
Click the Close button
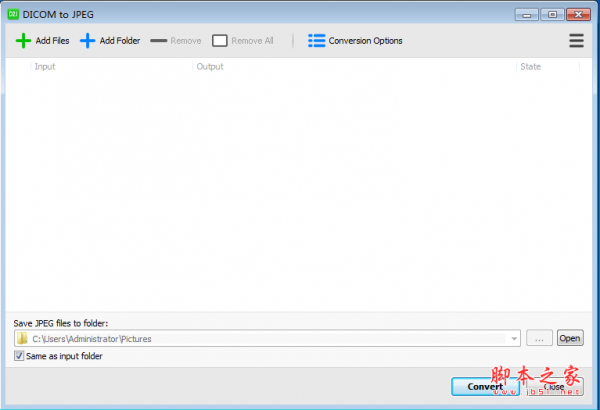(x=555, y=387)
